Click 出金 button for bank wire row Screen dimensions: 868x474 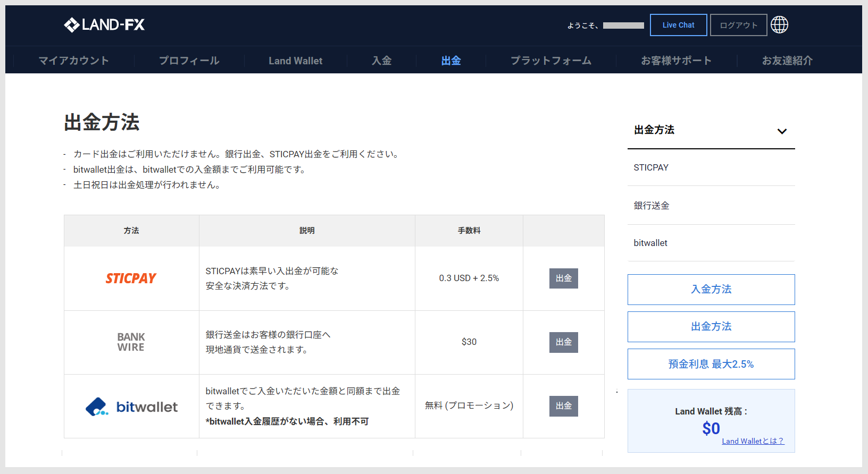click(x=563, y=342)
